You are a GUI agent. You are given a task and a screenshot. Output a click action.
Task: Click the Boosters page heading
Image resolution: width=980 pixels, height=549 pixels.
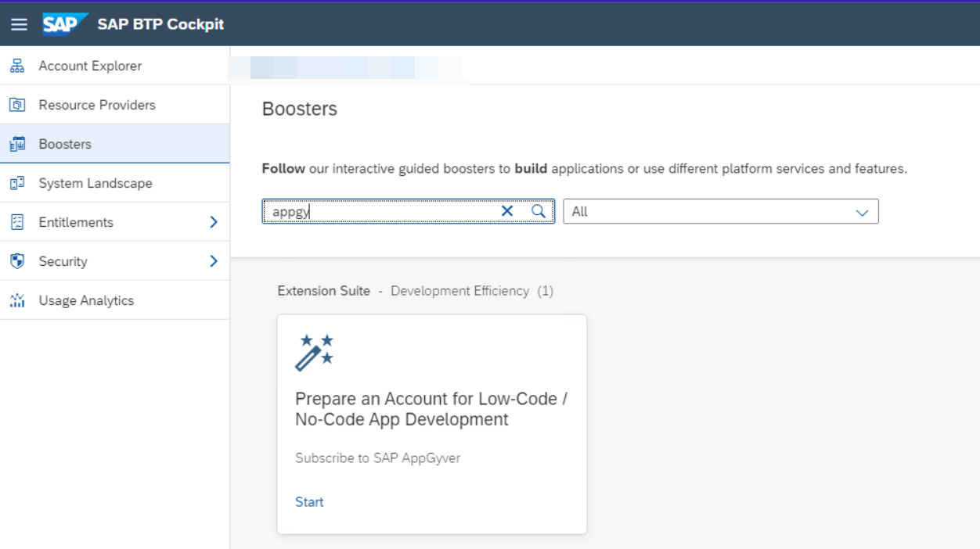coord(300,109)
